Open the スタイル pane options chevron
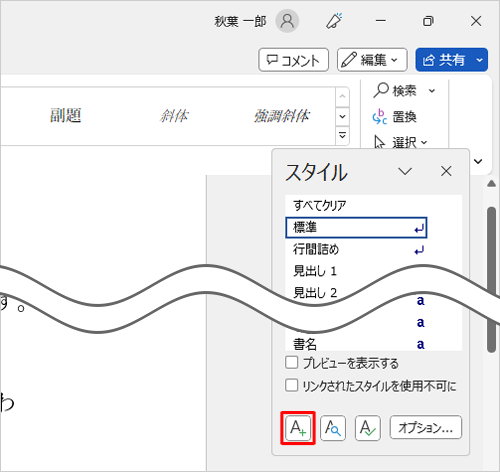 click(x=405, y=171)
